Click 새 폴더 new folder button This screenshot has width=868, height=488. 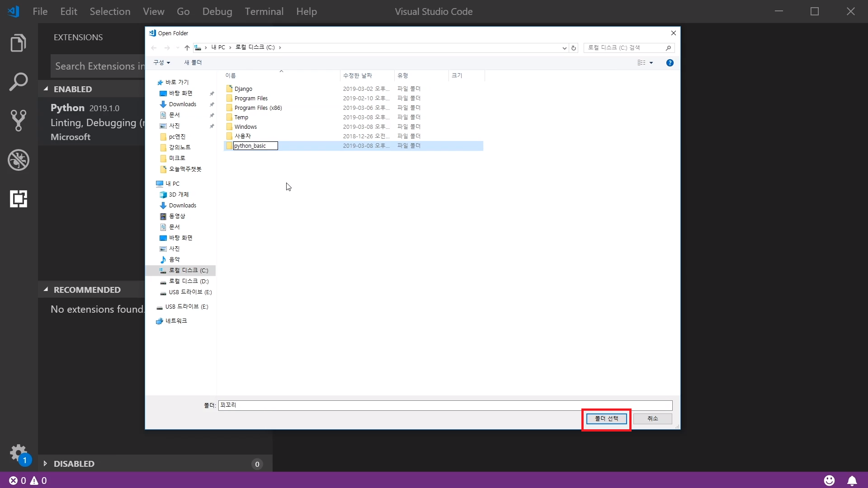pos(193,63)
